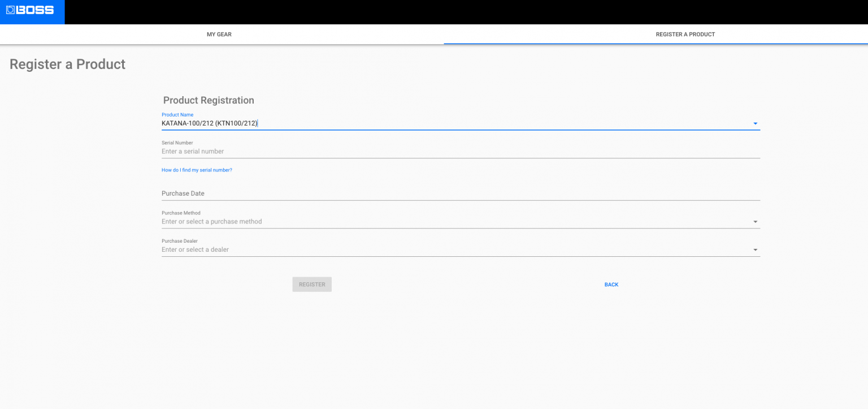Open 'How do I find my serial number?' link
This screenshot has width=868, height=409.
[x=197, y=170]
